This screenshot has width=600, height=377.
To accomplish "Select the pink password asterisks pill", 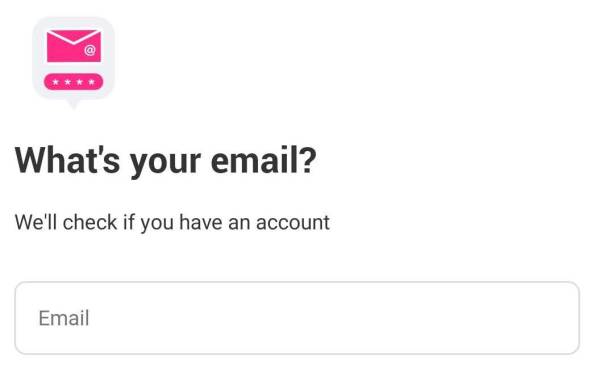I will 73,82.
